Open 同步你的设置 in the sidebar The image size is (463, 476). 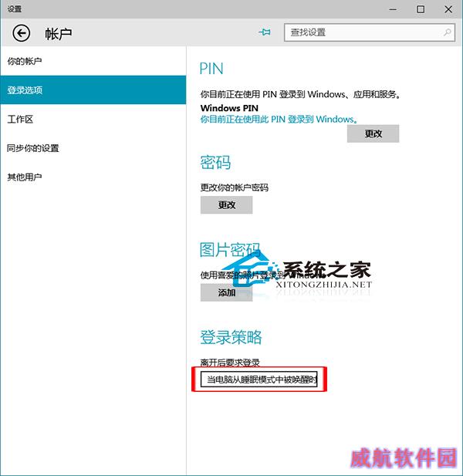pos(93,148)
